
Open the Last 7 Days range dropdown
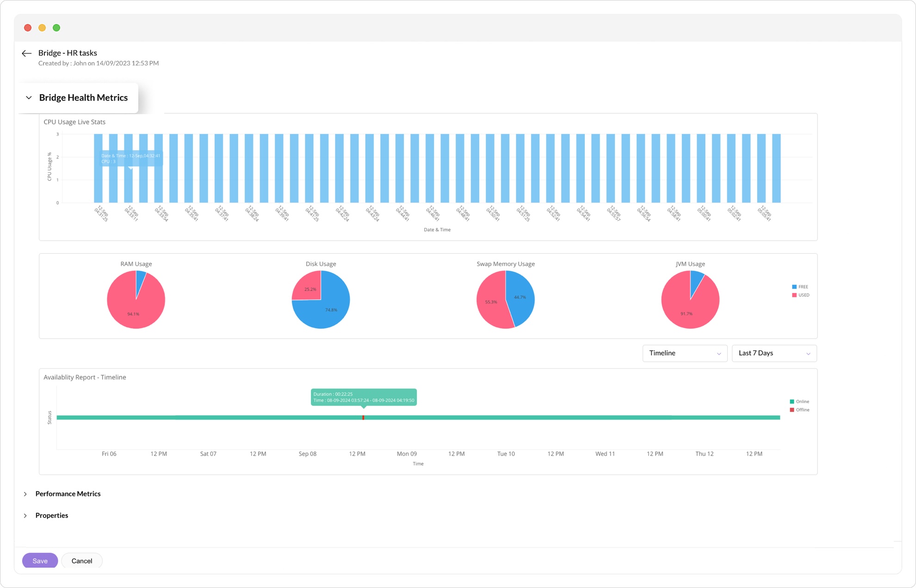pos(774,353)
